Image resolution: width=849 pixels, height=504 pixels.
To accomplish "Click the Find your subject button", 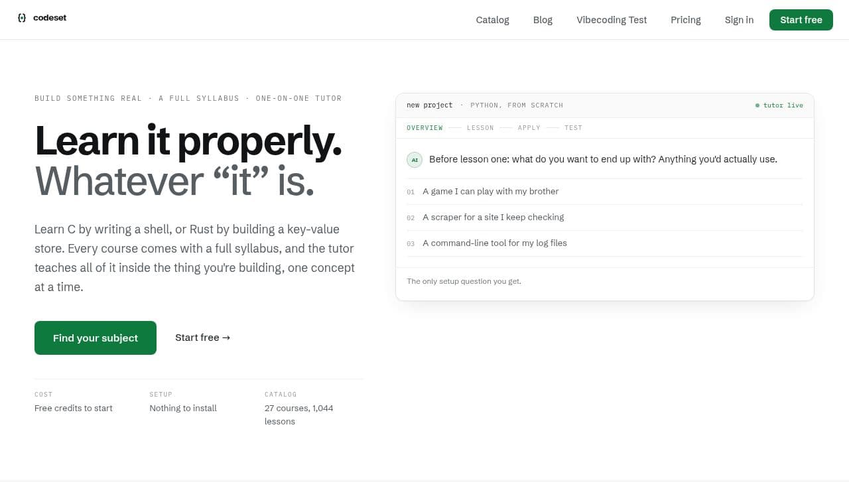I will point(96,338).
